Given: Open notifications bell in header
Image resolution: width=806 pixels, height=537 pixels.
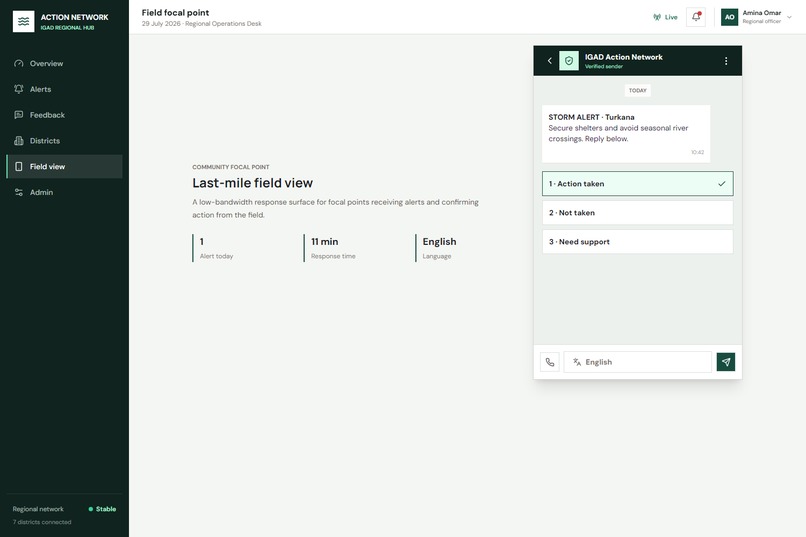Looking at the screenshot, I should 696,17.
